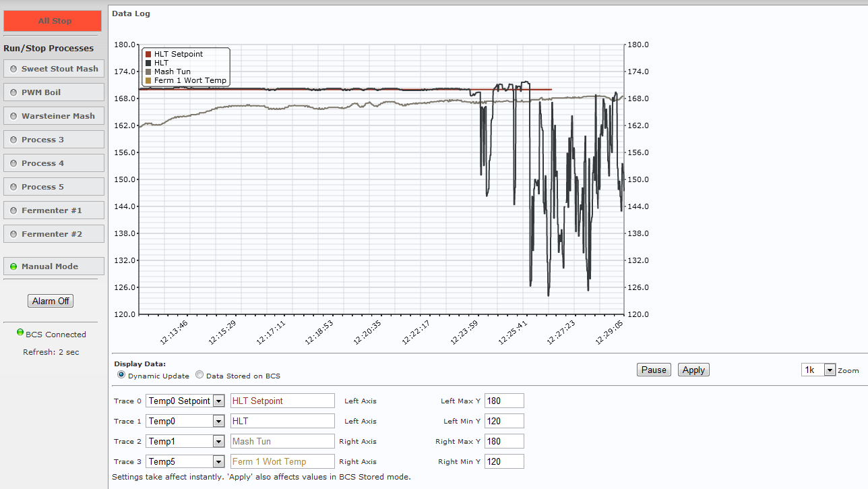Open the Trace 2 Temp1 dropdown

[185, 441]
